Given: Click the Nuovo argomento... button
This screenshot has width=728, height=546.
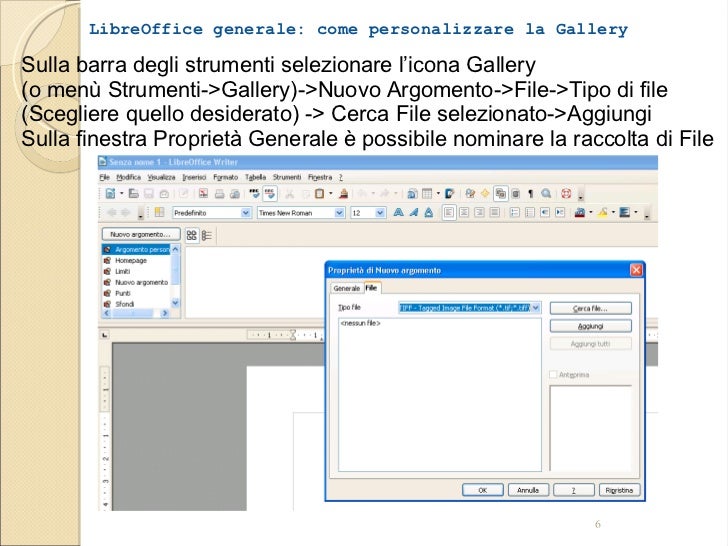Looking at the screenshot, I should [141, 234].
